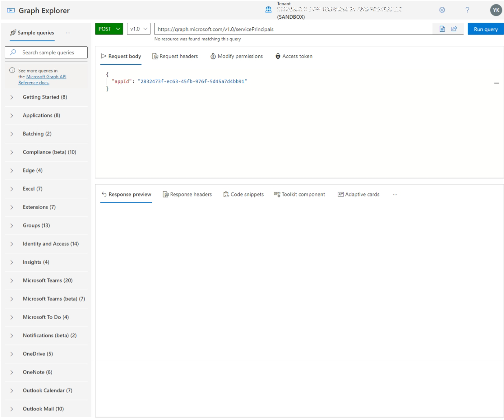The width and height of the screenshot is (504, 420).
Task: Expand Outlook Calendar (7) category
Action: pyautogui.click(x=46, y=390)
